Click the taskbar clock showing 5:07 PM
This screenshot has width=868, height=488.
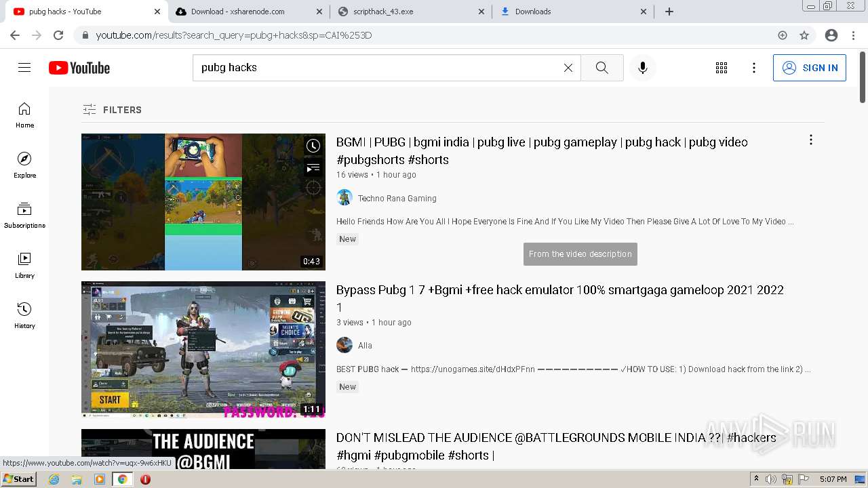click(x=833, y=479)
